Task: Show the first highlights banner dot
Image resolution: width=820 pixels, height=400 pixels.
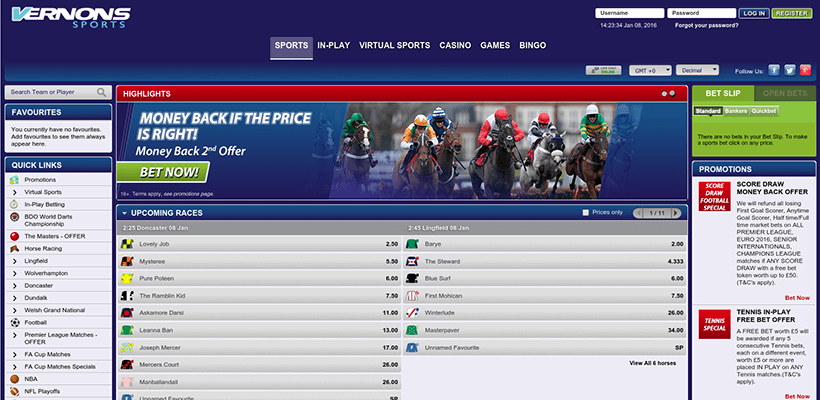Action: pyautogui.click(x=664, y=94)
